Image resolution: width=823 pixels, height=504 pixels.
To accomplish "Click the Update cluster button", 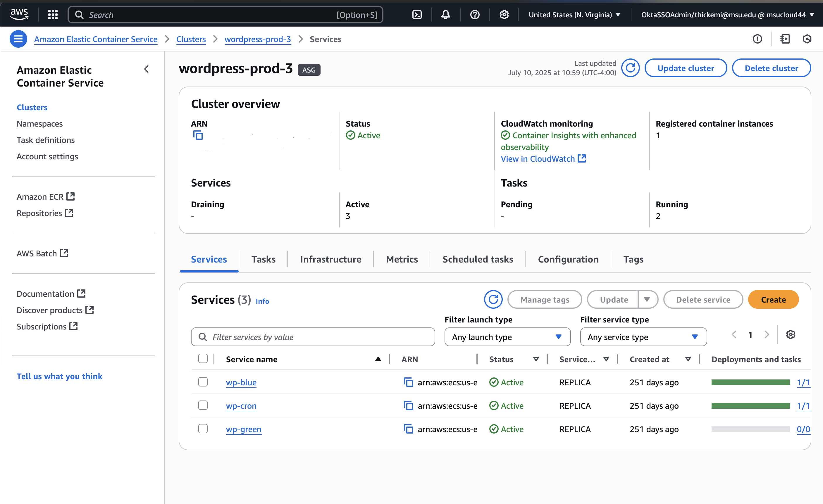I will pyautogui.click(x=685, y=68).
